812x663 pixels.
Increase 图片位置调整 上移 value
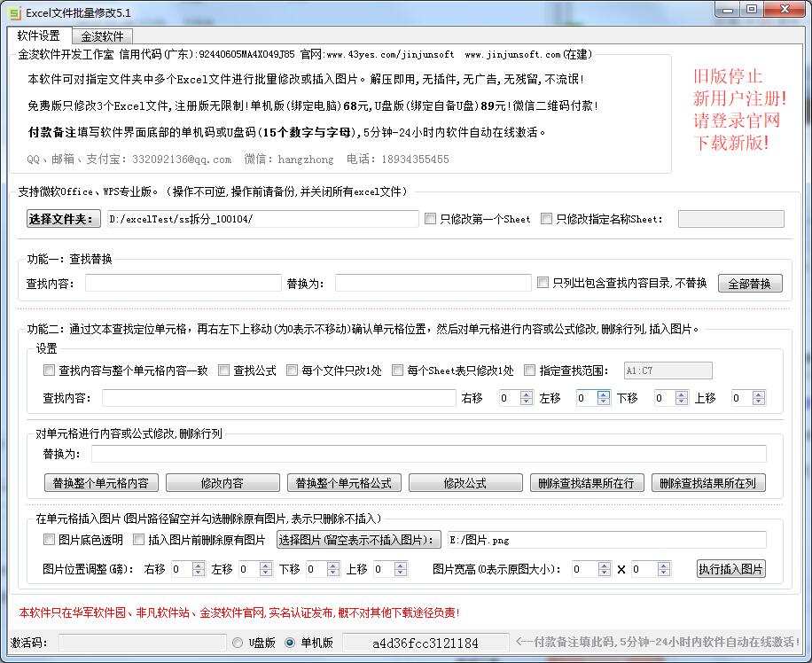[x=401, y=565]
